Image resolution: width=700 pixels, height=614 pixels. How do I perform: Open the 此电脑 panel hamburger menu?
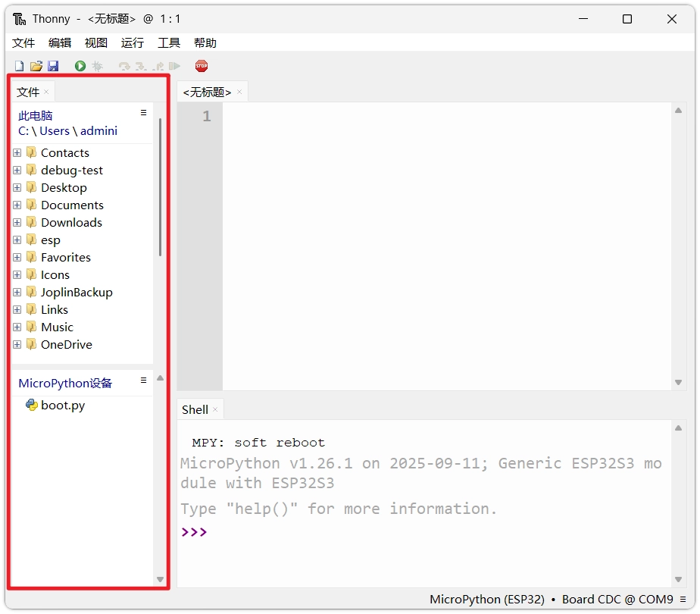143,113
